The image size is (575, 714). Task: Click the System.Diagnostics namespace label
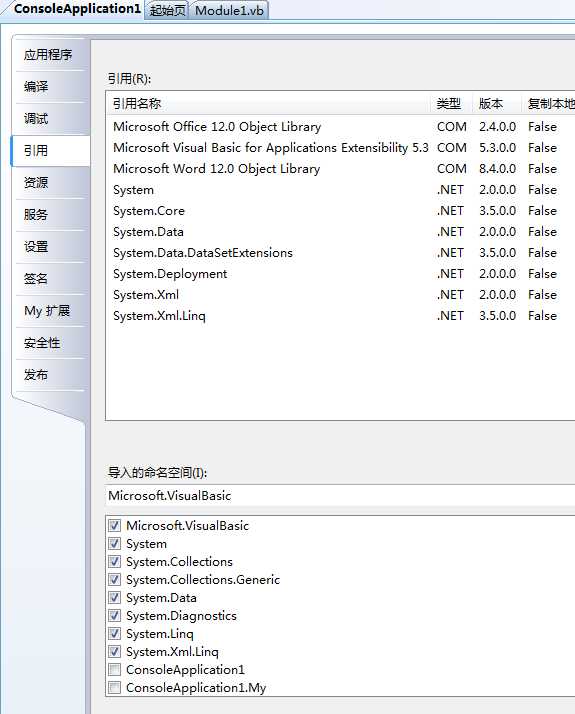click(181, 616)
